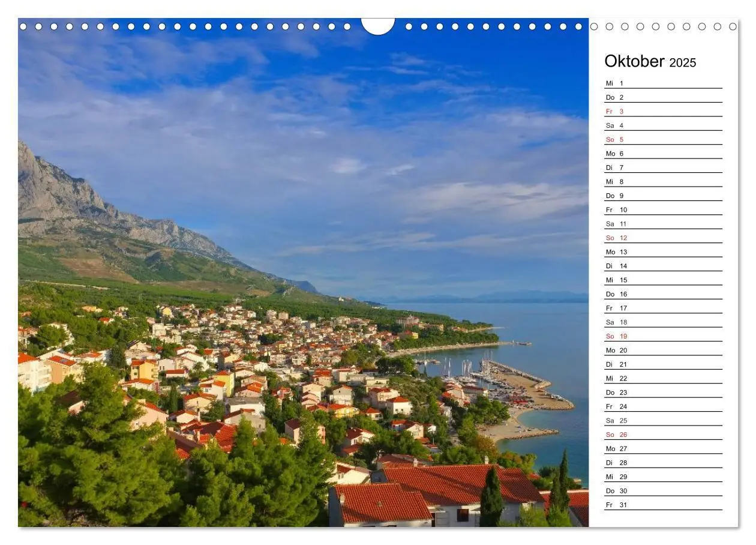
Task: Select the Fr 17 date row
Action: 663,308
